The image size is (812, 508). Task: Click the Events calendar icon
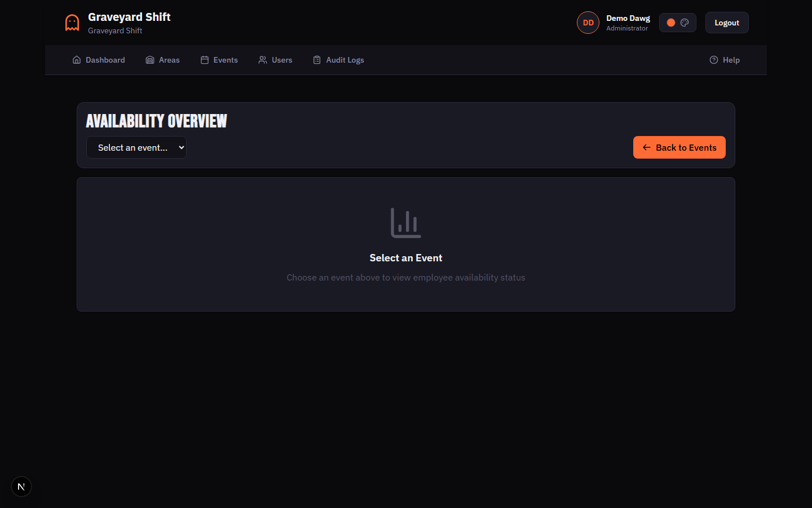[x=205, y=59]
